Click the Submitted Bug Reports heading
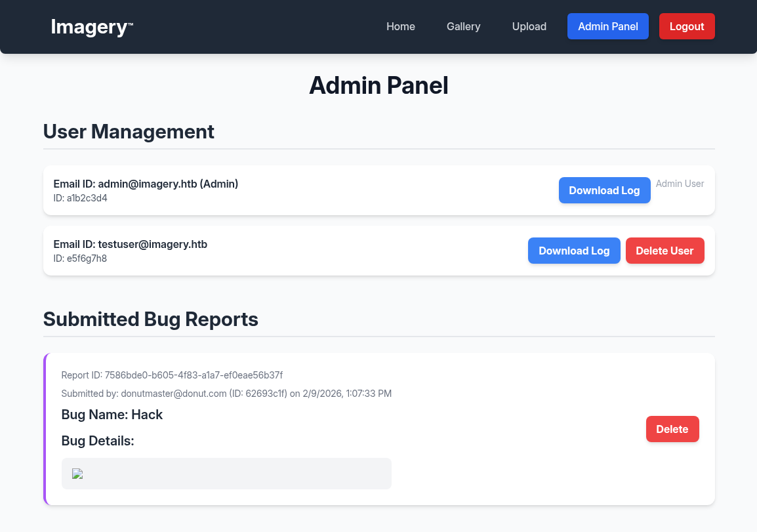Viewport: 757px width, 532px height. pyautogui.click(x=150, y=319)
